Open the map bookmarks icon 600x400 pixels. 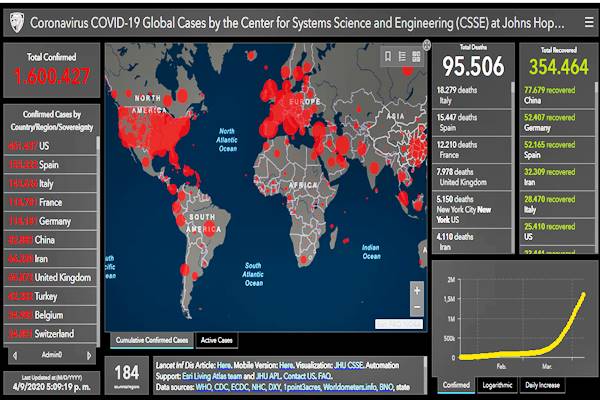388,57
